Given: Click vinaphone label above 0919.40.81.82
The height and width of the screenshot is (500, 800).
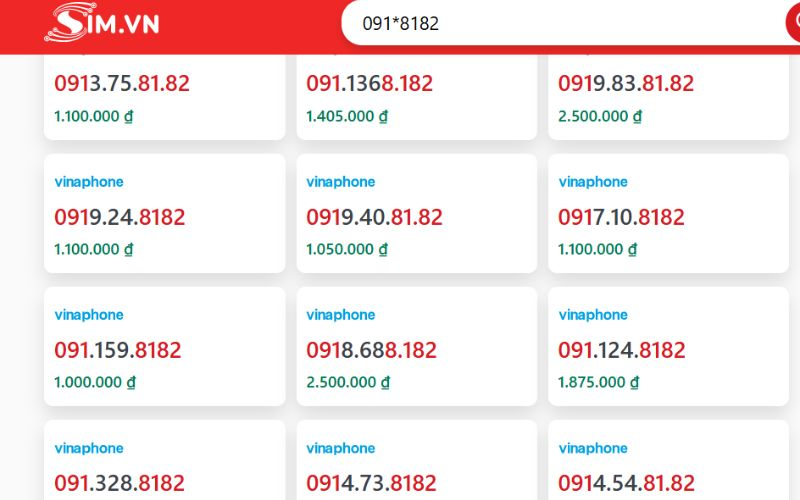Looking at the screenshot, I should [341, 182].
